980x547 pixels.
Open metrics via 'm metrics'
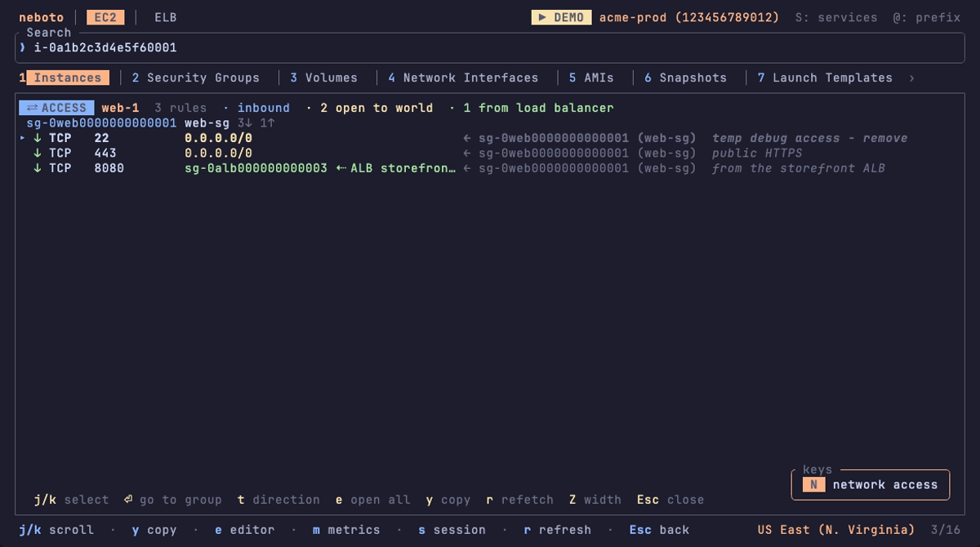346,530
